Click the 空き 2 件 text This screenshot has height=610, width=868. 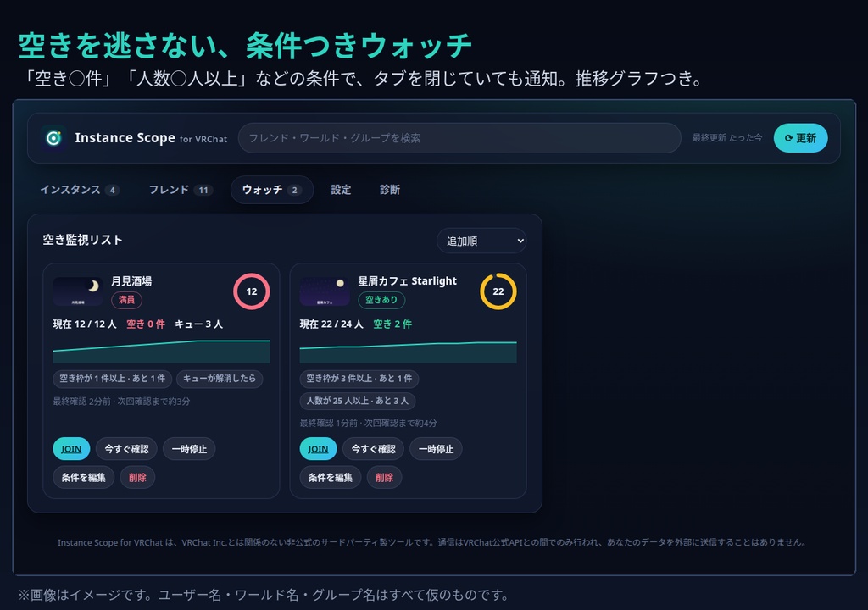click(x=392, y=324)
